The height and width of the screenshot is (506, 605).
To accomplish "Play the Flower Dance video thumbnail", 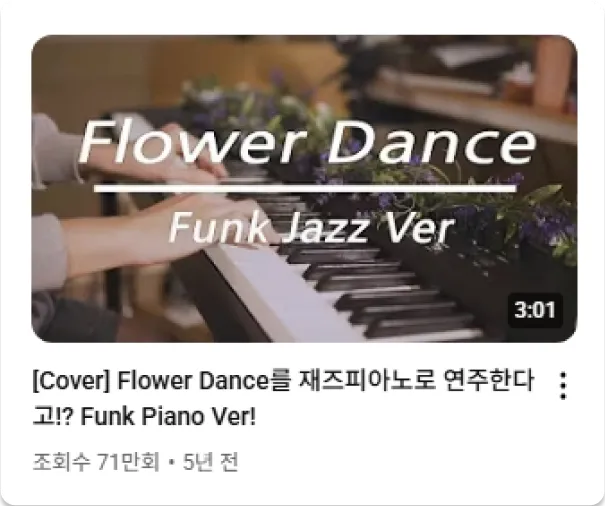I will coord(304,188).
